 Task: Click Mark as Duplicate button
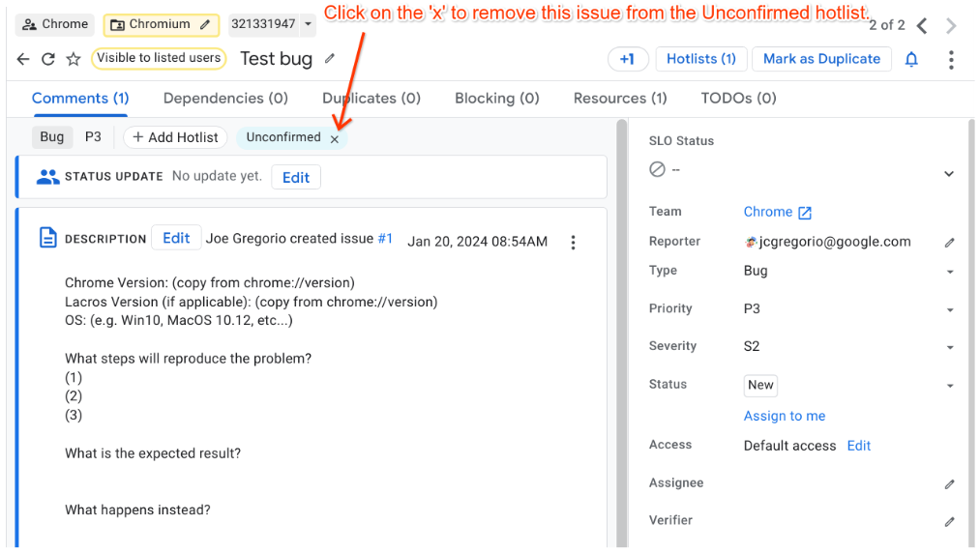coord(821,59)
